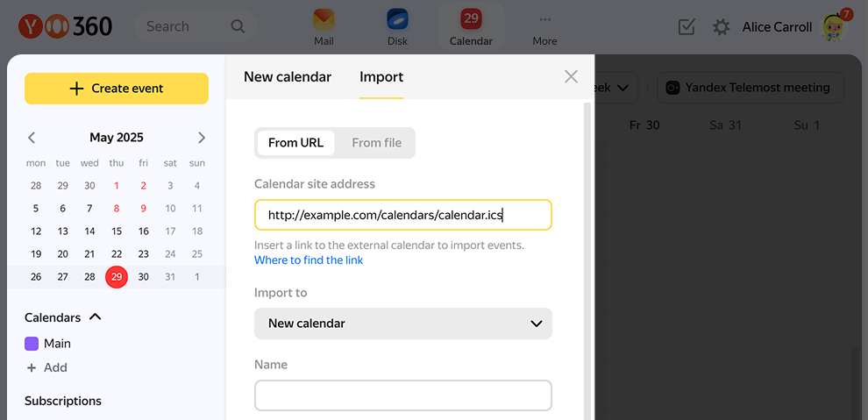The height and width of the screenshot is (420, 868).
Task: Switch to the New calendar tab
Action: pyautogui.click(x=288, y=77)
